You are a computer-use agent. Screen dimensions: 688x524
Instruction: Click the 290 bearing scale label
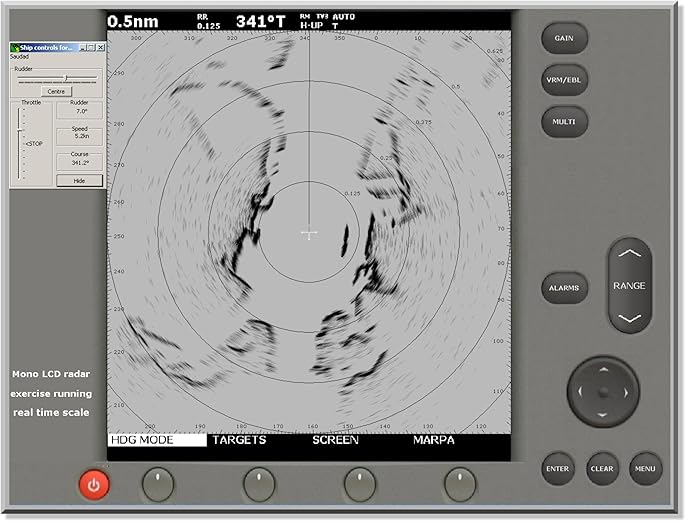pos(119,73)
